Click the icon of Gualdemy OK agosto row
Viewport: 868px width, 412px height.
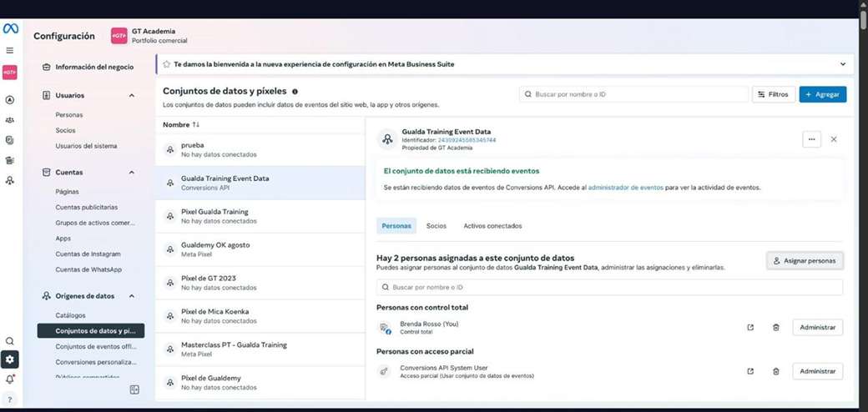pos(170,249)
